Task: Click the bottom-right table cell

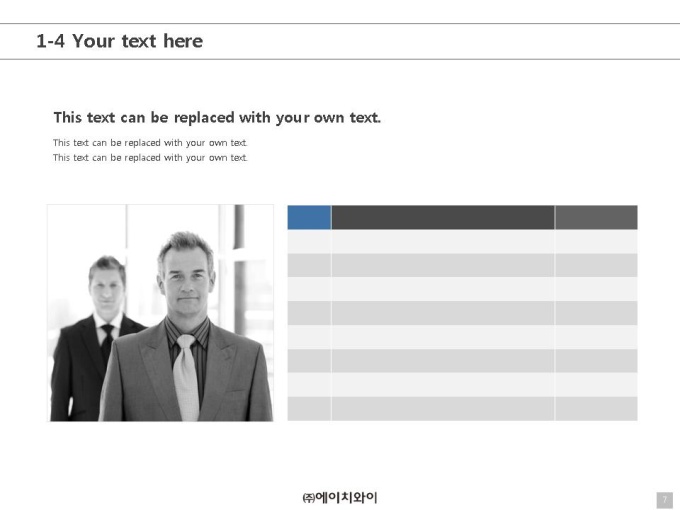Action: [x=596, y=409]
